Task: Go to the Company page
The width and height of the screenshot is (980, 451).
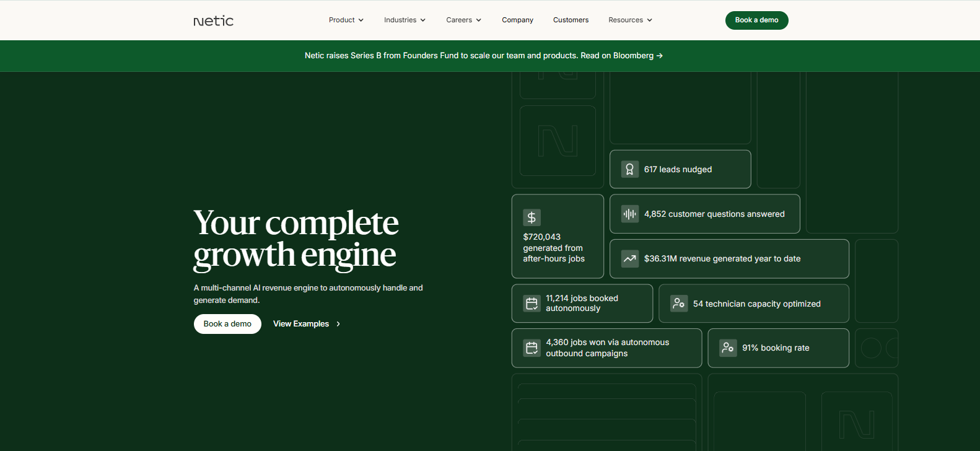Action: point(517,20)
